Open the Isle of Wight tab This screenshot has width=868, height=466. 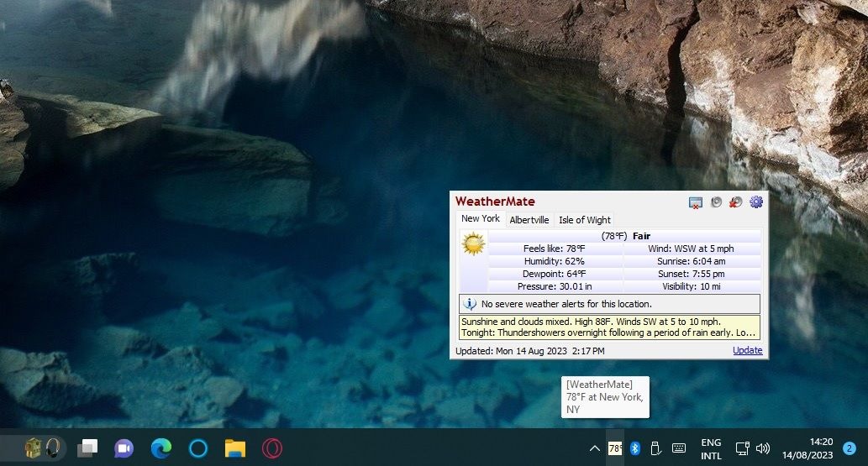coord(585,220)
